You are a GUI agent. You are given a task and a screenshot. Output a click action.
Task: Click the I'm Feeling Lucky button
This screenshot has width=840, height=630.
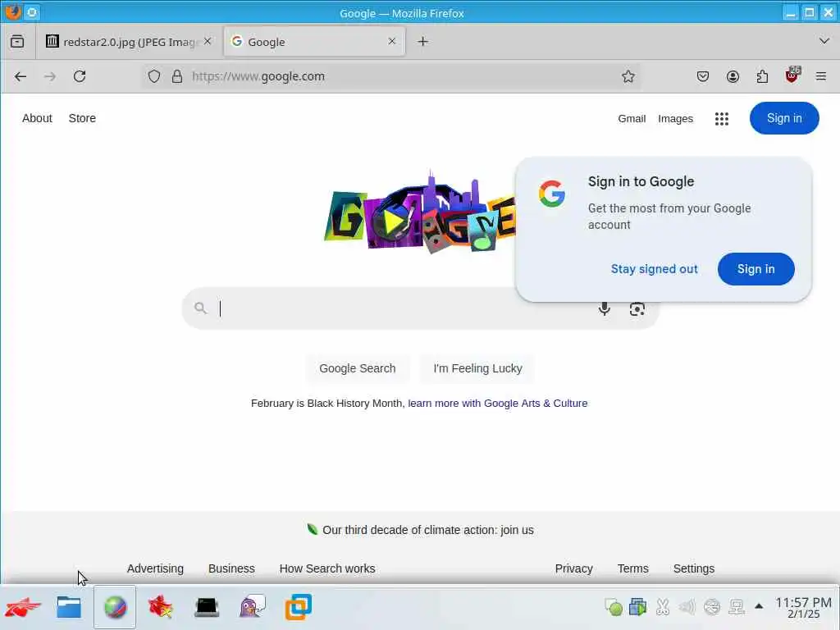(477, 368)
